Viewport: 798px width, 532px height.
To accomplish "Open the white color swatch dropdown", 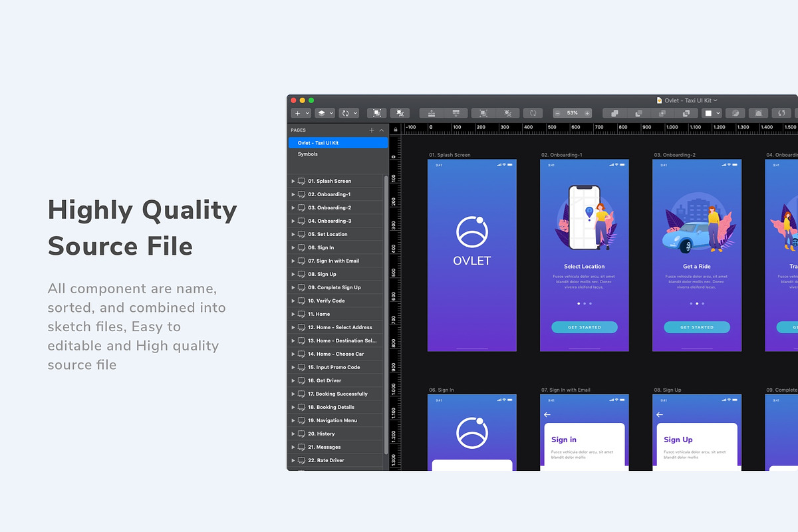I will (x=712, y=113).
